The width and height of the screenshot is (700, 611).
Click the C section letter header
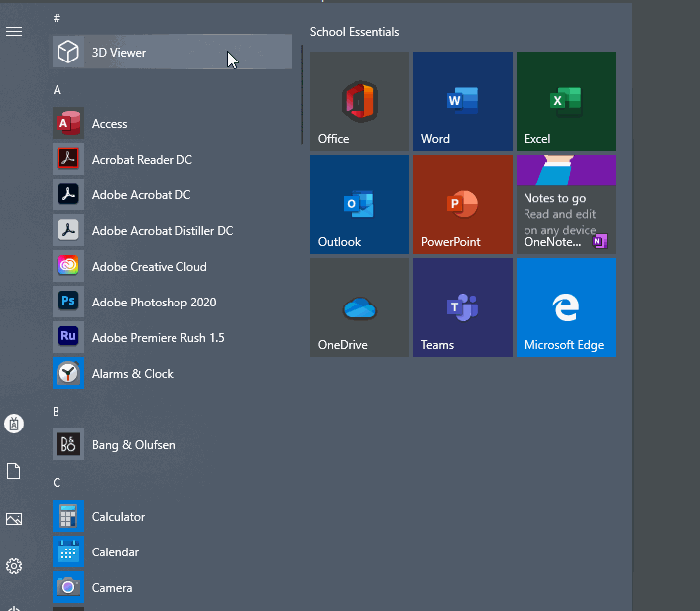[x=57, y=483]
